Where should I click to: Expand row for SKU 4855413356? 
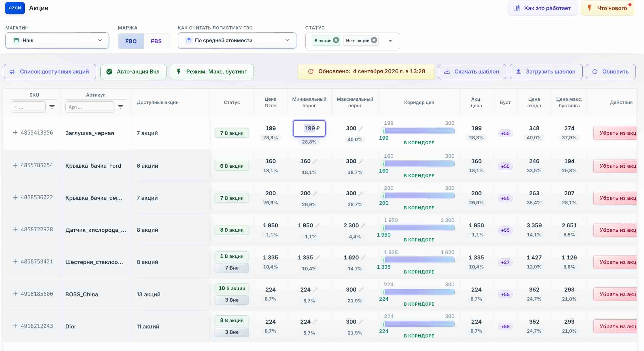(x=15, y=133)
